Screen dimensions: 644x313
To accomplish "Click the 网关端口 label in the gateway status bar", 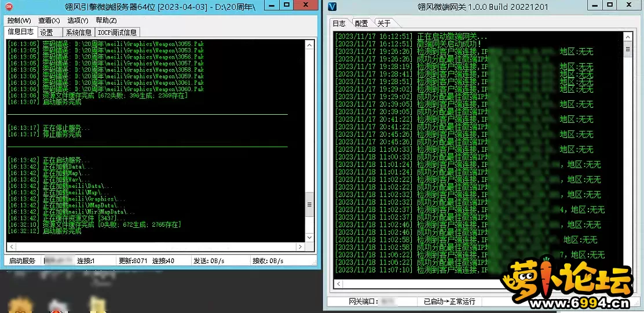I will 364,301.
